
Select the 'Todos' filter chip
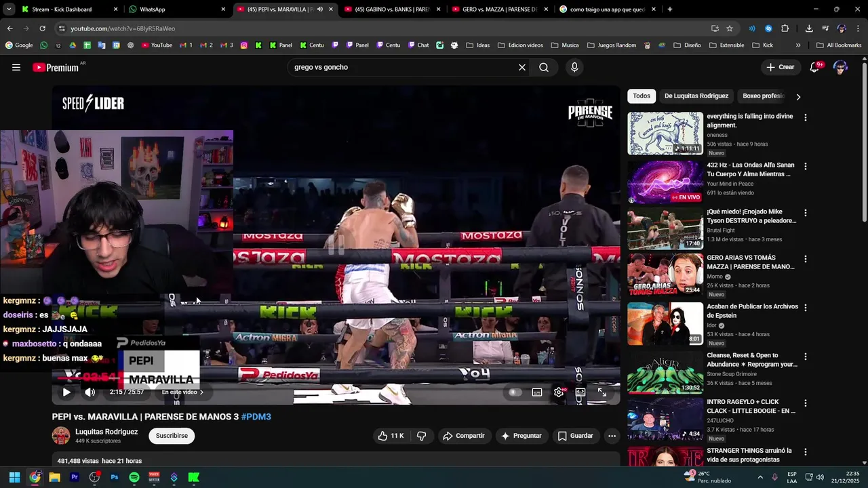642,96
